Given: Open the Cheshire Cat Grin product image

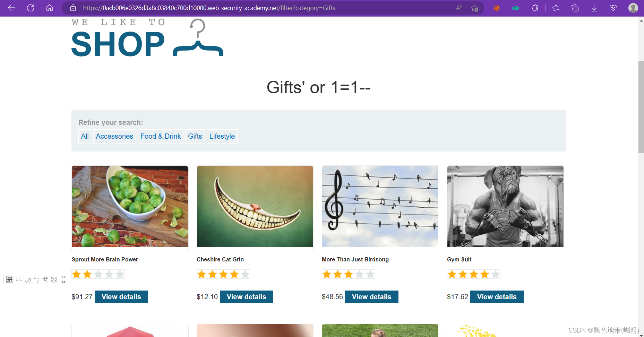Looking at the screenshot, I should [x=255, y=207].
